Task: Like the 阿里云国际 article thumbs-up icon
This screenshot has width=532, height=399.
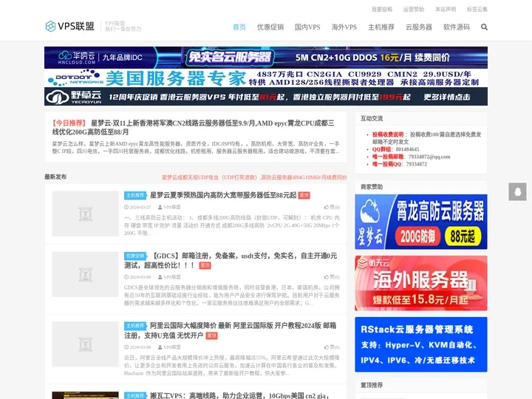Action: (327, 347)
